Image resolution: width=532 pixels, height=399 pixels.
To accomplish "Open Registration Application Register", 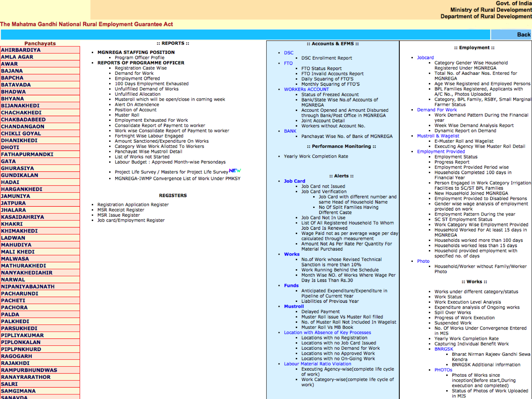I will (x=133, y=205).
